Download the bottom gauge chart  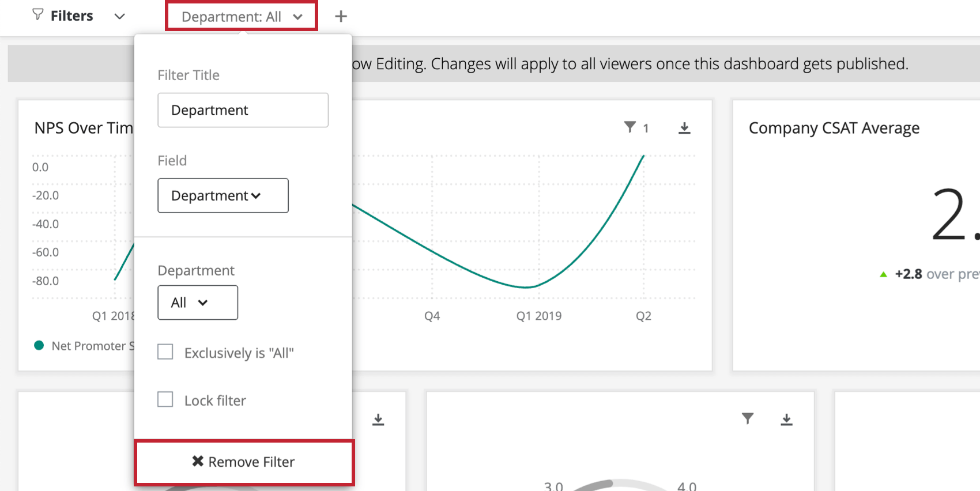point(786,420)
